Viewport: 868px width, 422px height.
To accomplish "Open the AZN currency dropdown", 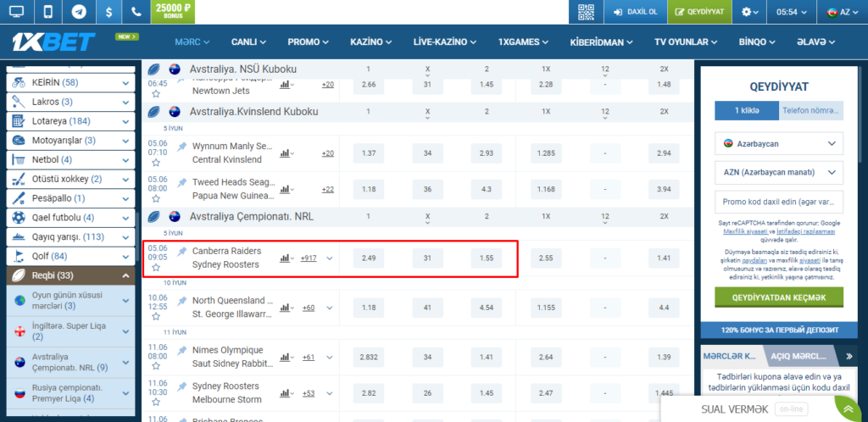I will [x=779, y=173].
